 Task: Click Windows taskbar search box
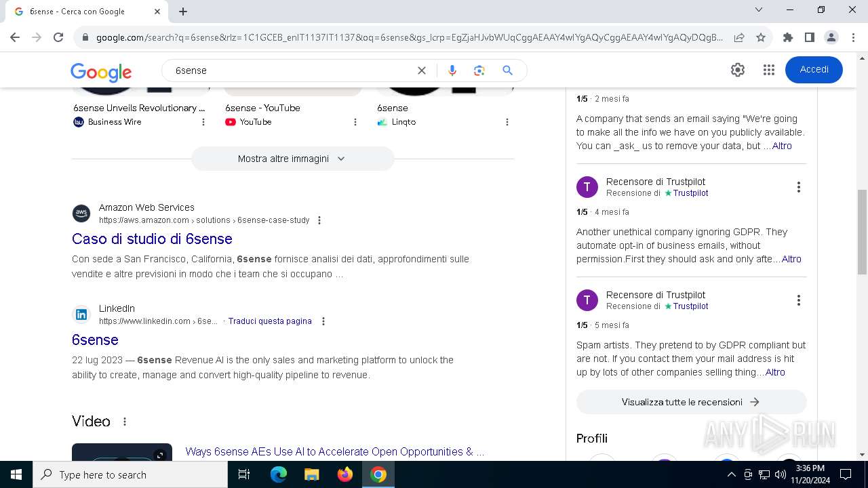130,474
